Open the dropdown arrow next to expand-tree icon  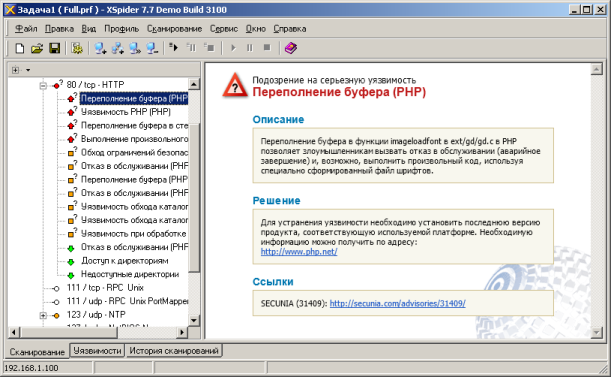[28, 70]
